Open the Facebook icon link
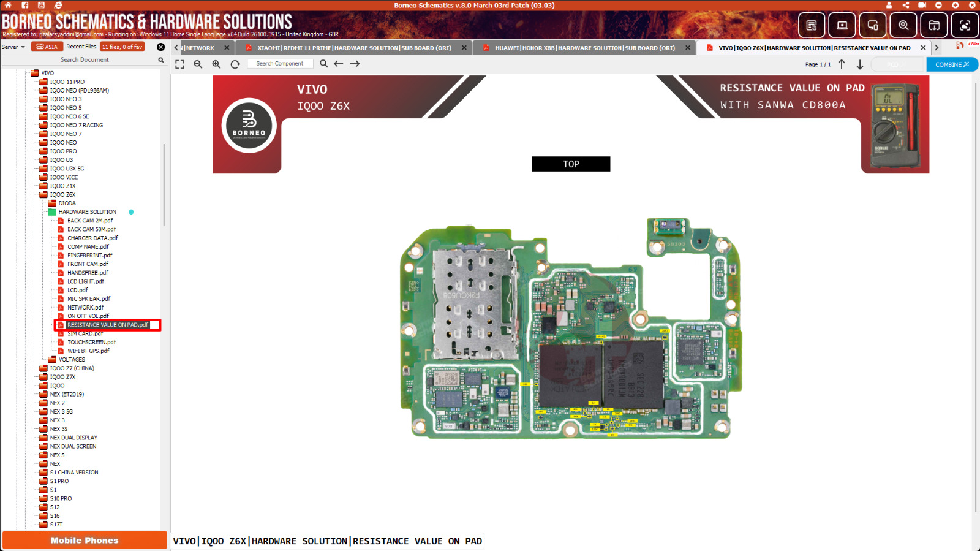The image size is (980, 551). pyautogui.click(x=25, y=5)
